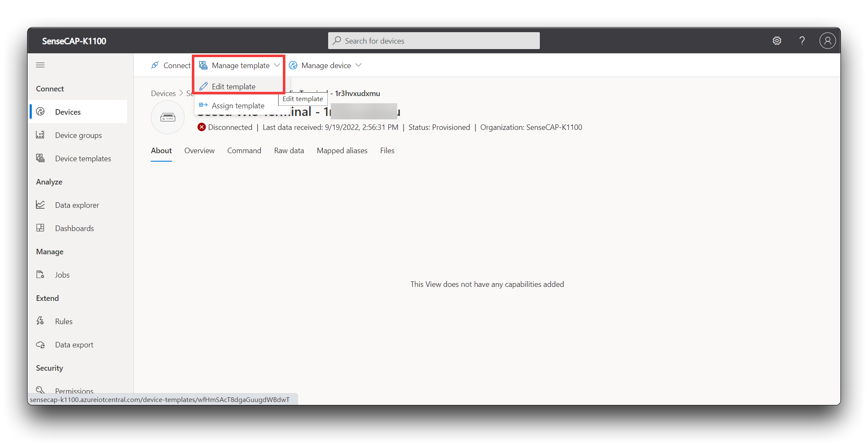Click the Edit template pencil icon
Viewport: 868px width, 446px height.
(203, 86)
